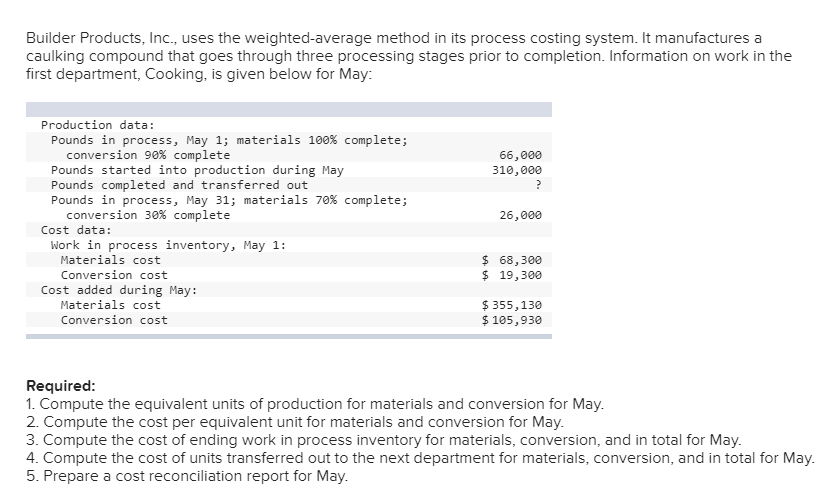Click requirement 1 about equivalent units
The height and width of the screenshot is (500, 818).
coord(315,404)
